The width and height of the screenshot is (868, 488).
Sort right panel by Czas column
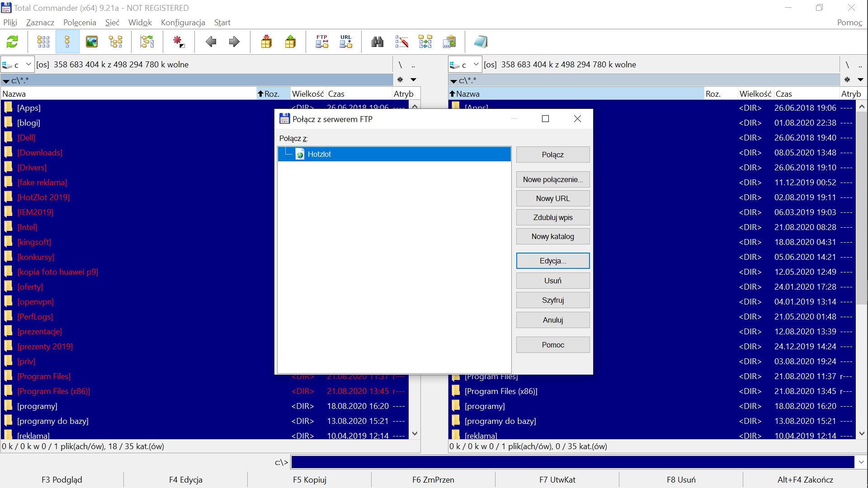click(806, 94)
